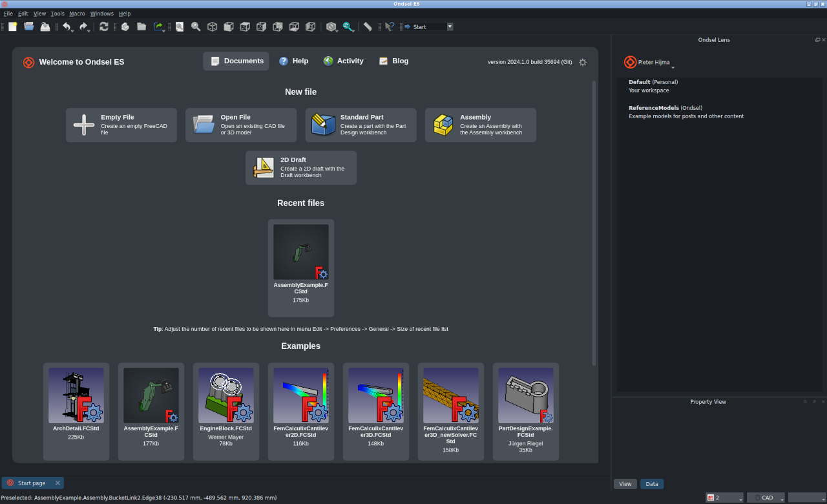Click the open document folder toolbar icon

pyautogui.click(x=29, y=26)
